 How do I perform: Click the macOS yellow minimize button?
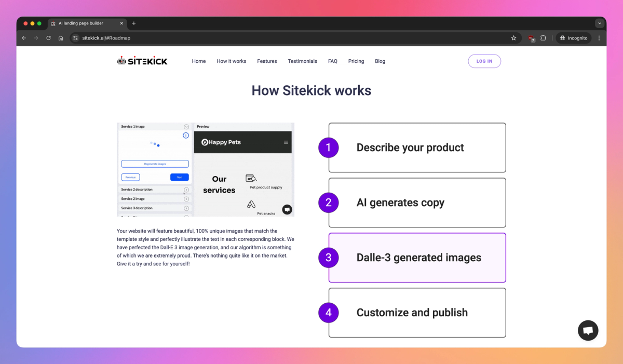[x=32, y=23]
